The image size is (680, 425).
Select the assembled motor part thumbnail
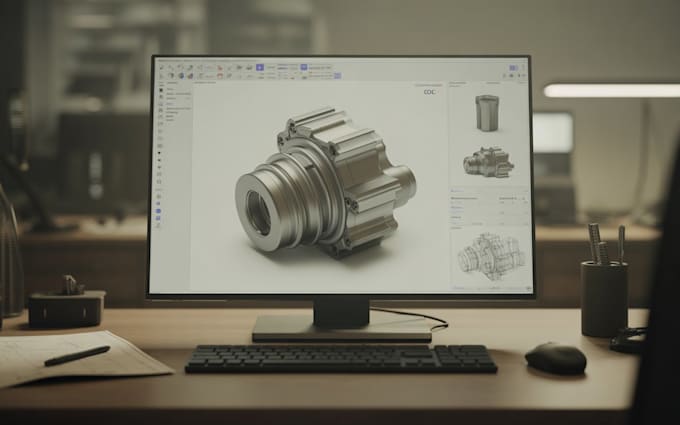tap(488, 162)
